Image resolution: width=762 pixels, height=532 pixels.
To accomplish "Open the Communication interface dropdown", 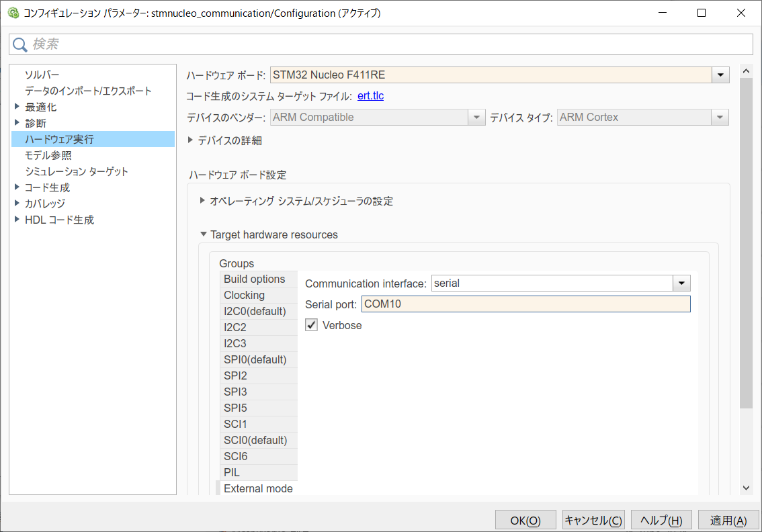I will click(x=681, y=283).
